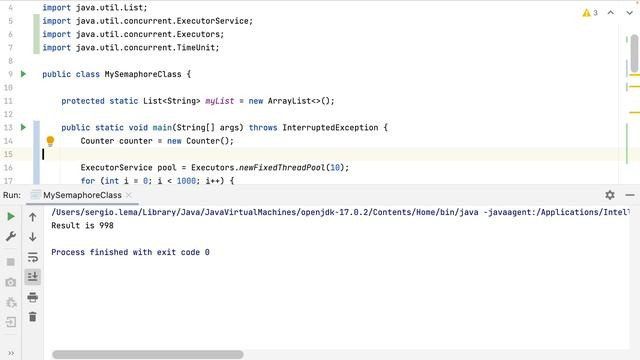Run the MySemaphoreClass class from the gutter
The height and width of the screenshot is (360, 640).
(23, 74)
